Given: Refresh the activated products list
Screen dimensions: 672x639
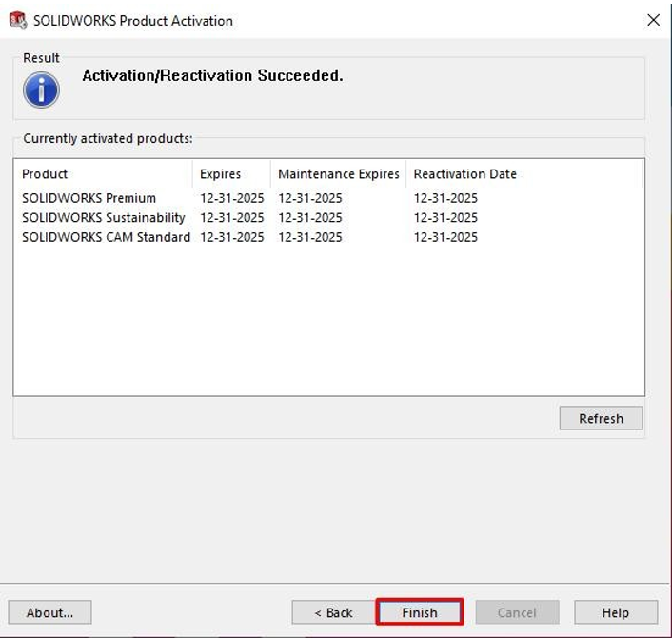Looking at the screenshot, I should click(x=601, y=418).
